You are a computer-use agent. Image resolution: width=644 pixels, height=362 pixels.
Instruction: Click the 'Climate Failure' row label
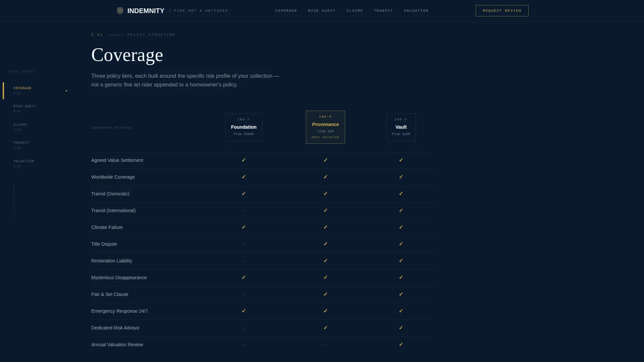[x=107, y=227]
